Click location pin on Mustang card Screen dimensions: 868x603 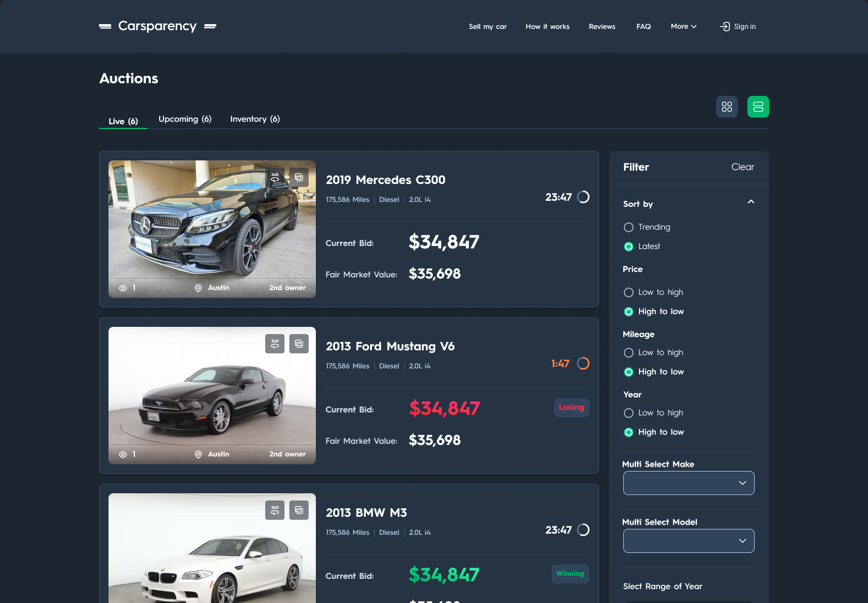(198, 455)
